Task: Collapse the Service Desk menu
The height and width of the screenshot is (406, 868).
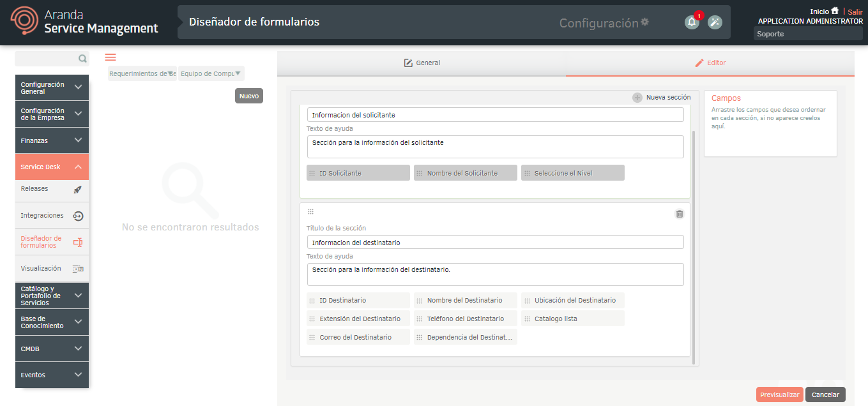Action: [52, 167]
